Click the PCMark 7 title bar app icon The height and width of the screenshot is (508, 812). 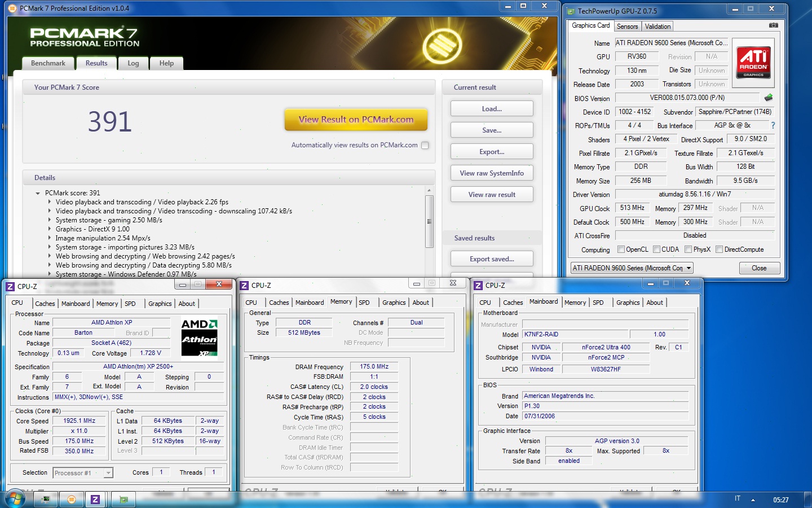(x=12, y=8)
